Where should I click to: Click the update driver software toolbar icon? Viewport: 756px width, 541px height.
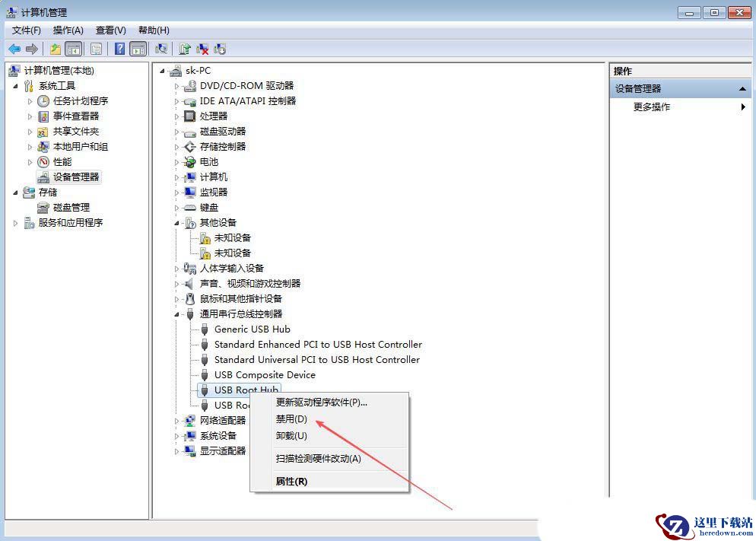click(x=185, y=49)
